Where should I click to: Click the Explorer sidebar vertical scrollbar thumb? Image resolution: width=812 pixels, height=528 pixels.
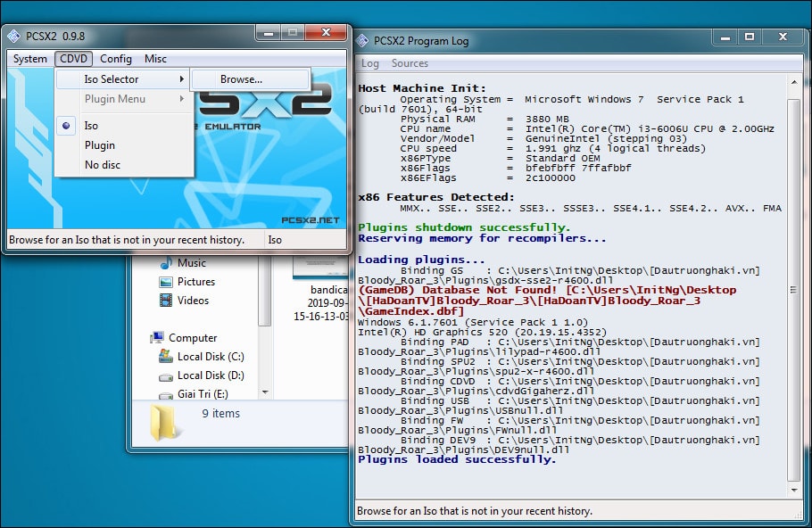tap(265, 291)
